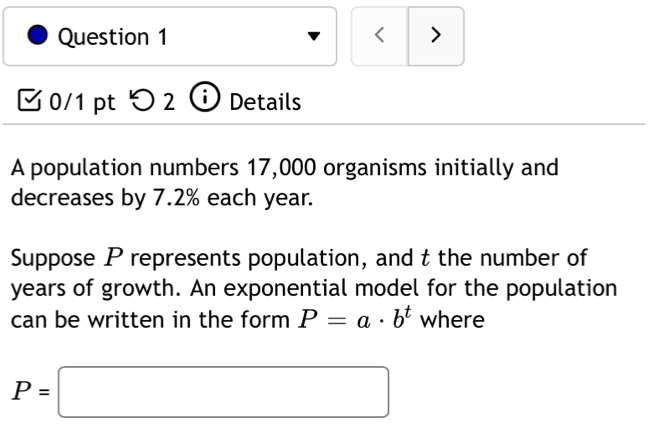Click the P answer input box
The image size is (665, 438).
[x=223, y=392]
